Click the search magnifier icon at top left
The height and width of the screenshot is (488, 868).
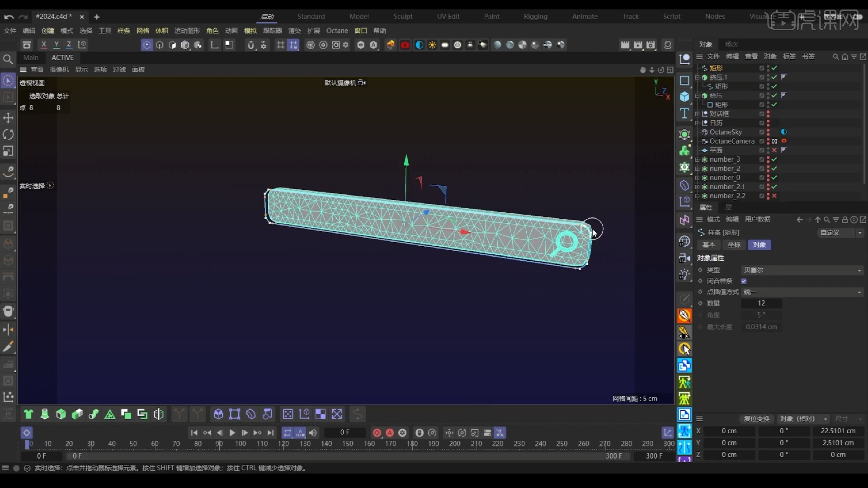[8, 59]
